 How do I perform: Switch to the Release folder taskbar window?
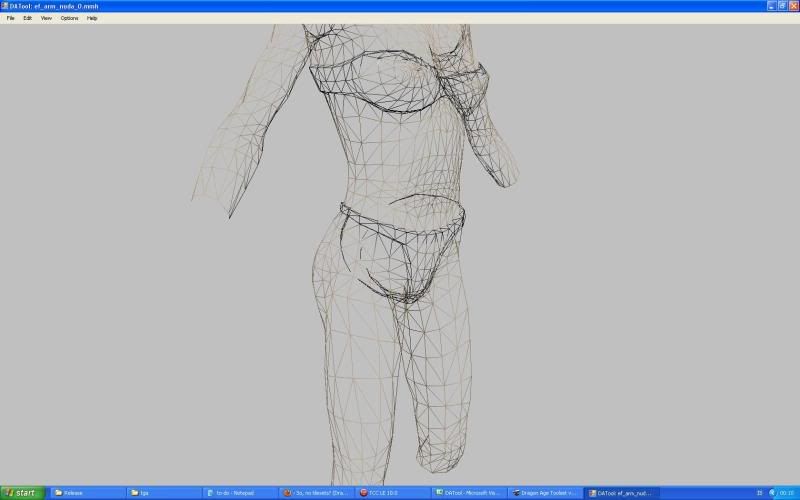[88, 493]
